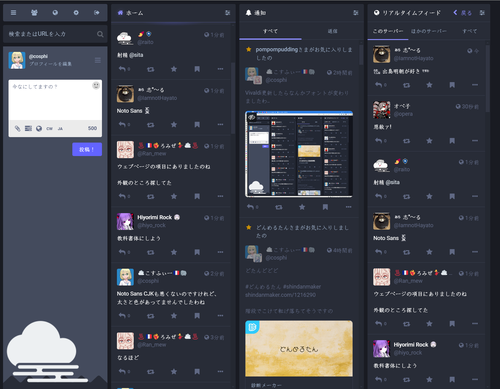Open more menu on @raito's Home post
Viewport: 500px width, 389px height.
[220, 69]
